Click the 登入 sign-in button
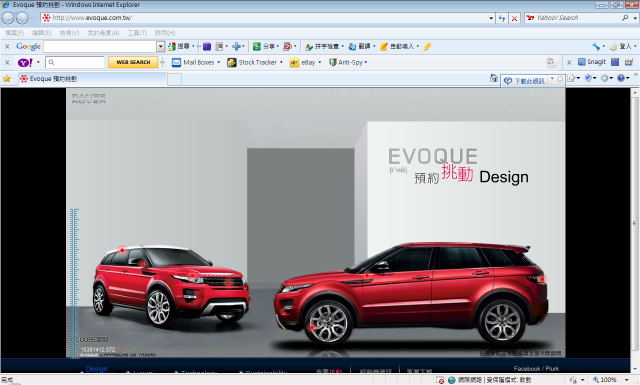Screen dimensions: 640x385 click(621, 47)
